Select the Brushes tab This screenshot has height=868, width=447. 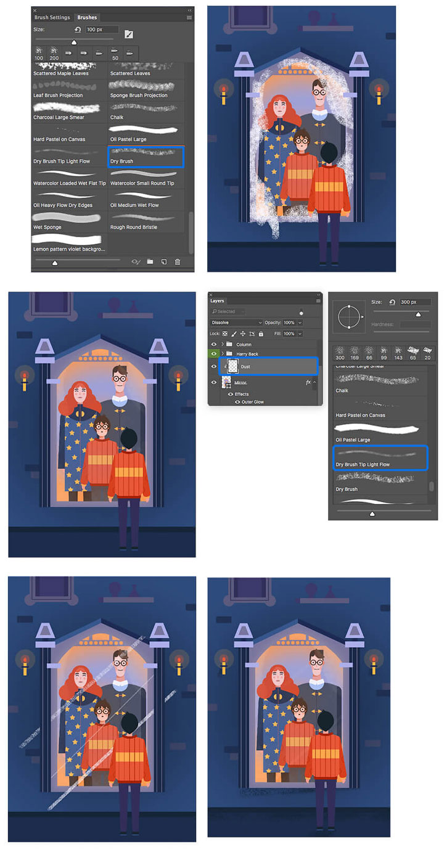click(88, 18)
